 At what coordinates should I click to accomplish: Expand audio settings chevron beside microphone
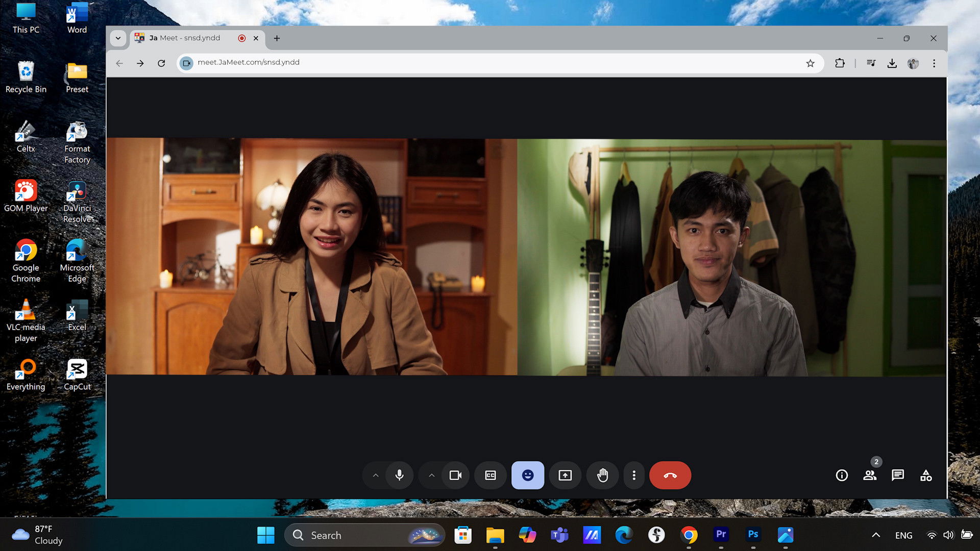(x=376, y=475)
